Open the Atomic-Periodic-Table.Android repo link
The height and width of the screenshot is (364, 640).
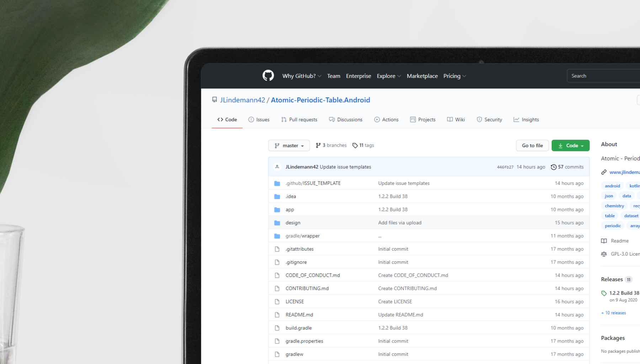(320, 100)
